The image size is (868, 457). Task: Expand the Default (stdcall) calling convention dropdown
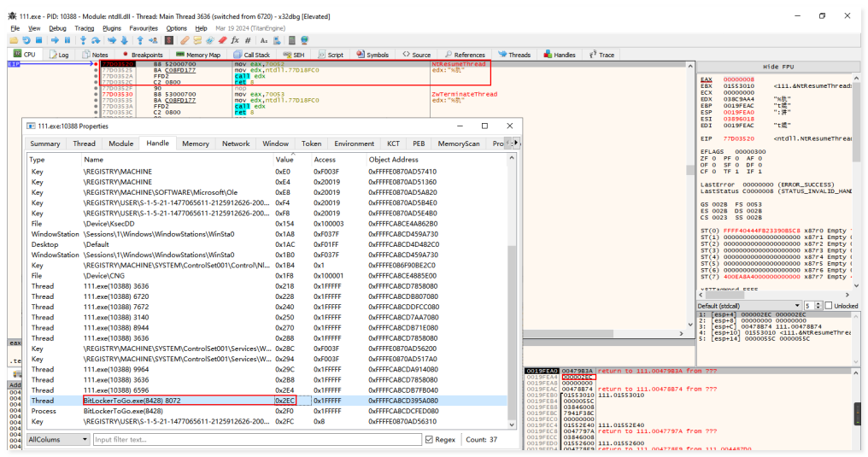[747, 306]
